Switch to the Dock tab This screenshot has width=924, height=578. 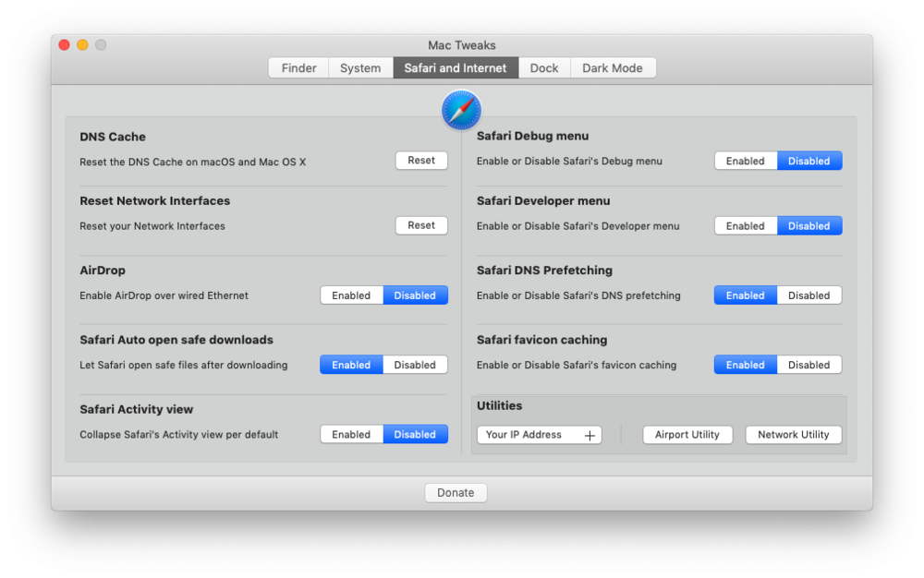(544, 67)
